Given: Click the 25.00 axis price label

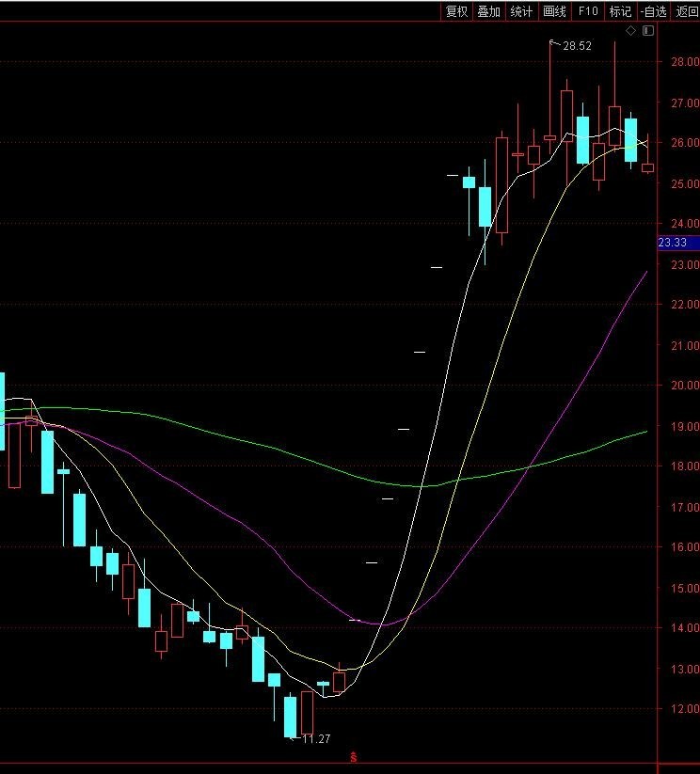Looking at the screenshot, I should (x=685, y=183).
